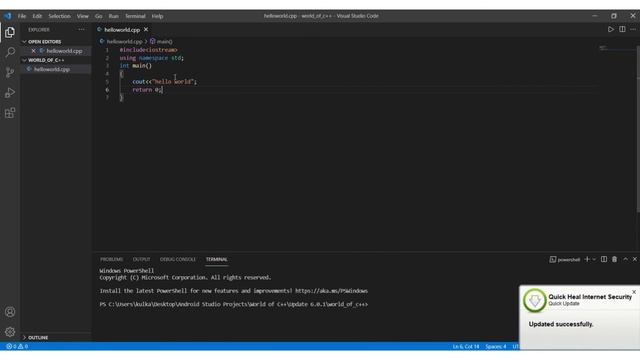Place cursor on the #include<iostream> line
The image size is (640, 360).
click(149, 50)
